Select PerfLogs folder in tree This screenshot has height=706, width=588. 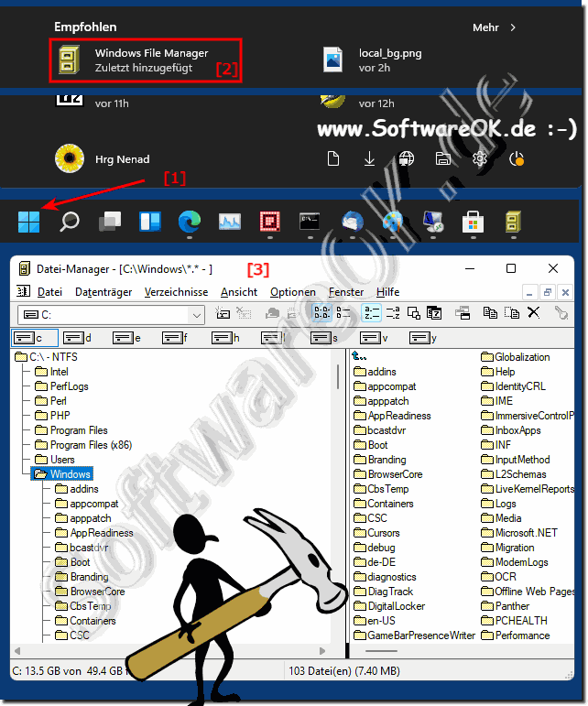click(61, 386)
